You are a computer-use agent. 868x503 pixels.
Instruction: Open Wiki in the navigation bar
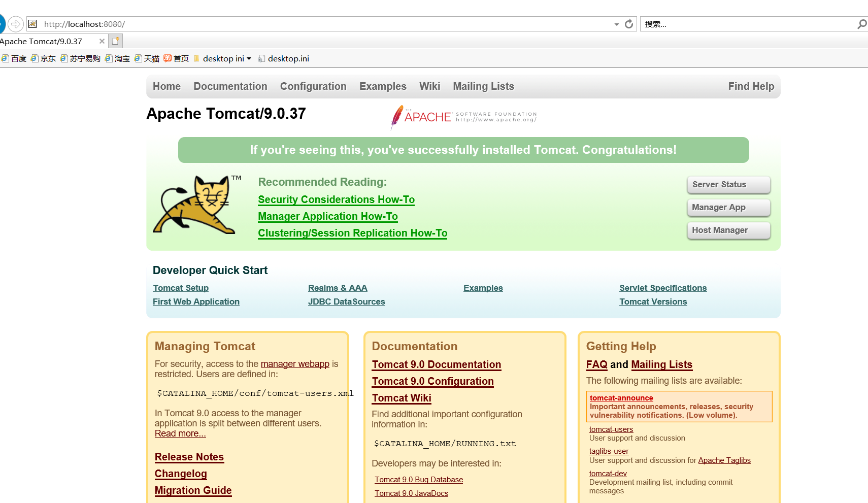429,86
